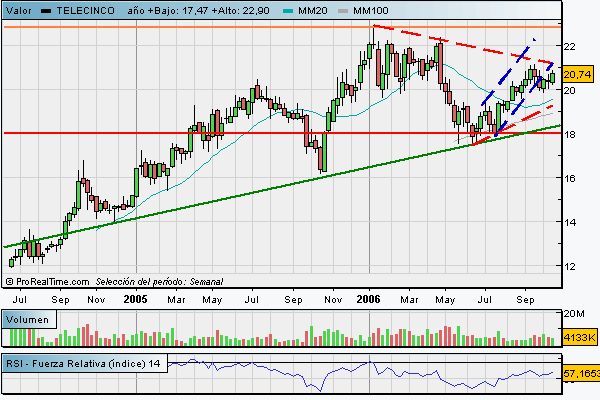Viewport: 600px width, 400px height.
Task: Click the '16' price axis label
Action: pos(569,178)
